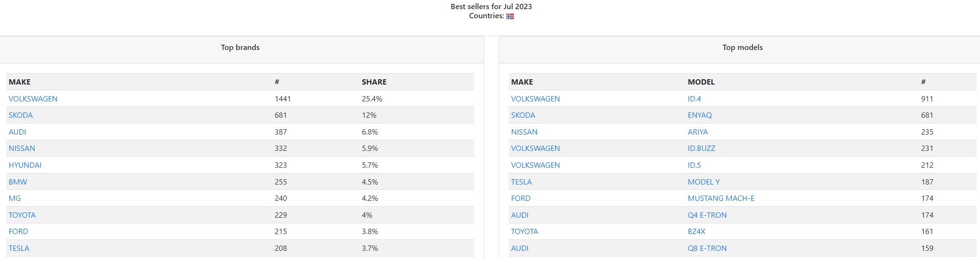Open the MUSTANG MACH-E link
The height and width of the screenshot is (259, 980).
tap(721, 198)
